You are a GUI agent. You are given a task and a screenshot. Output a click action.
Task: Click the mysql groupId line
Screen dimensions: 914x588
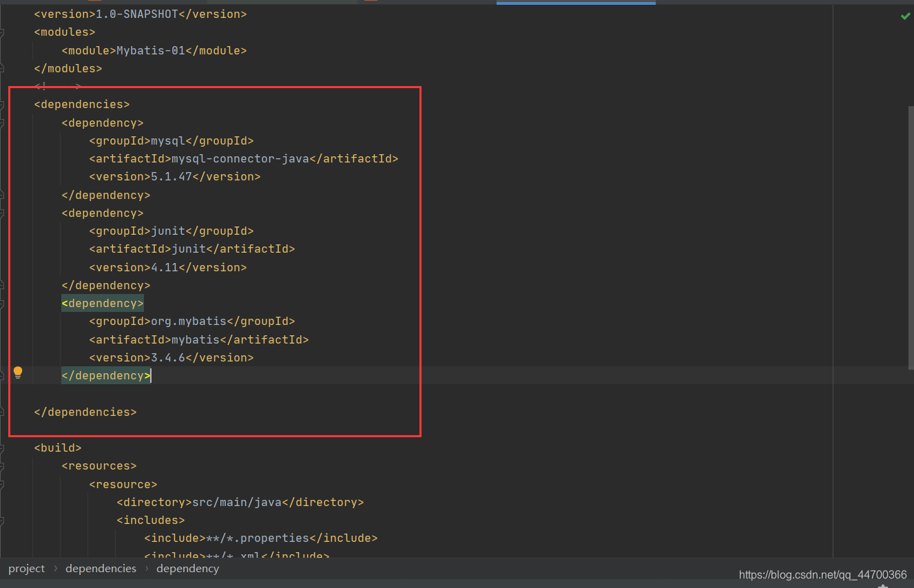(172, 140)
